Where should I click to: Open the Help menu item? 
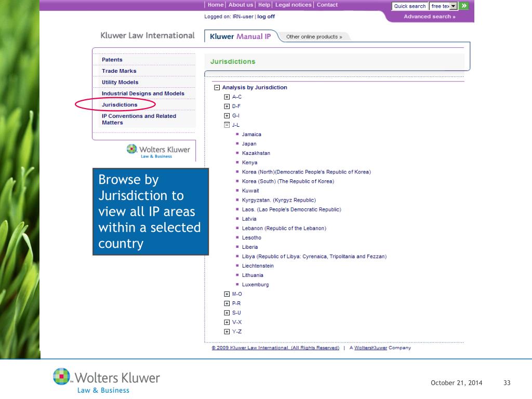(264, 5)
